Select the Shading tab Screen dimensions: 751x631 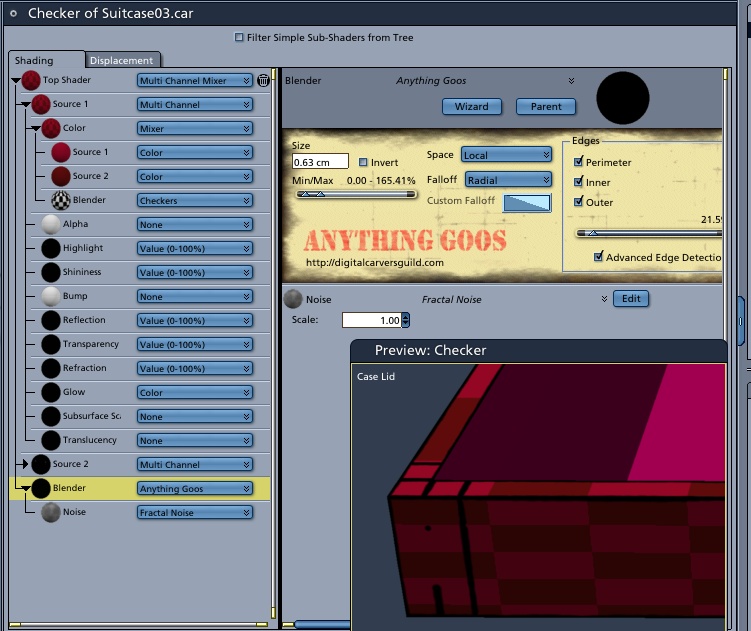pyautogui.click(x=34, y=60)
